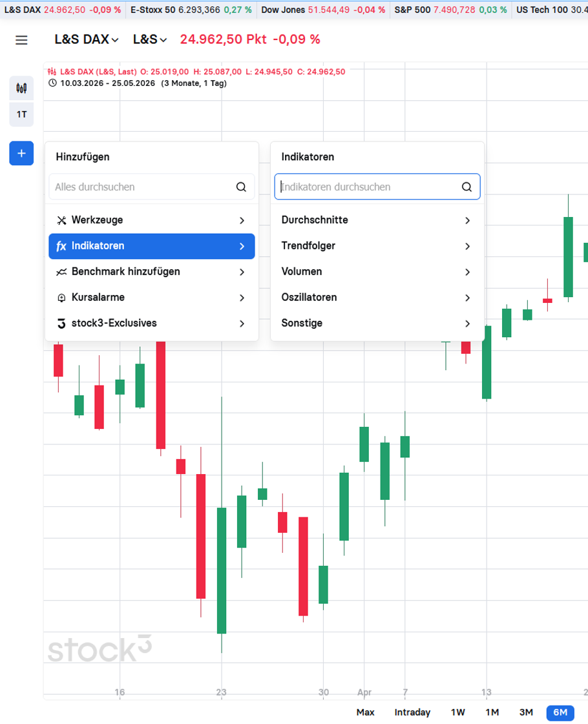This screenshot has height=724, width=588.
Task: Expand the Oszillatoren category arrow
Action: 467,298
